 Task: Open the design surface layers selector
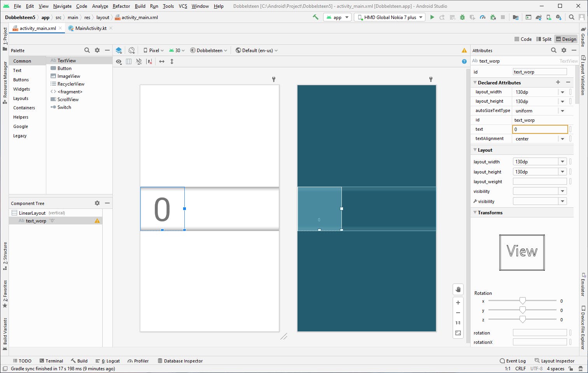tap(119, 51)
